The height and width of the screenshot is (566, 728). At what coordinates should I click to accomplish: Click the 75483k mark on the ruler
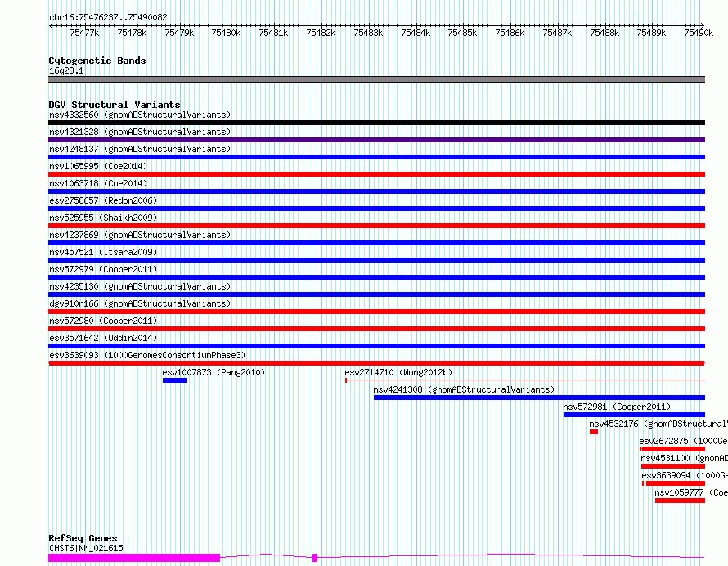click(x=368, y=33)
